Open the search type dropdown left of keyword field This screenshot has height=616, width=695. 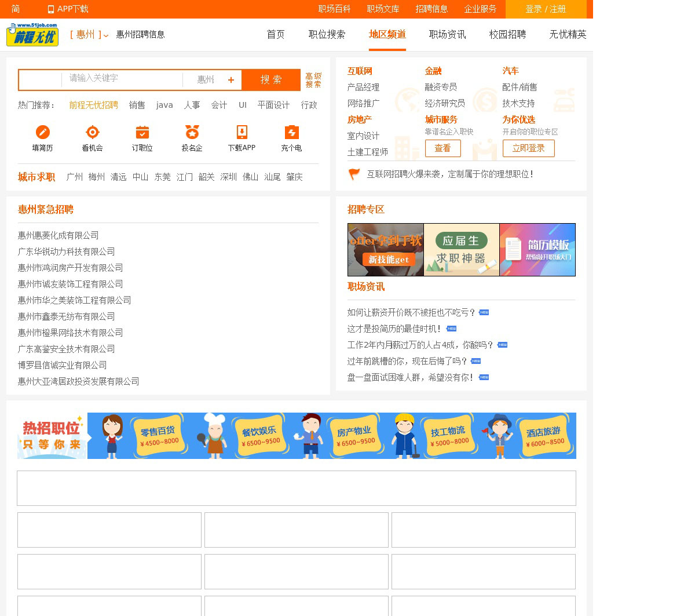point(41,80)
